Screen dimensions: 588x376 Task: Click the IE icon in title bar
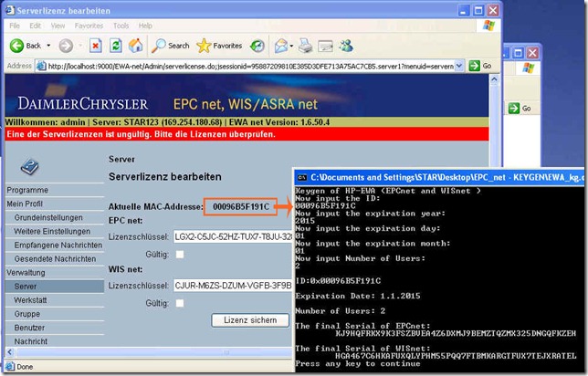click(x=10, y=10)
